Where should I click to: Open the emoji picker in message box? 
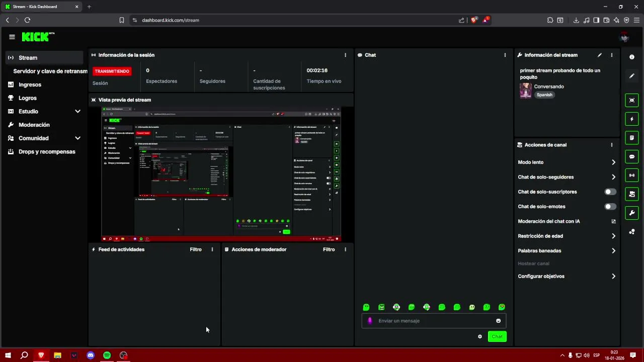pyautogui.click(x=499, y=321)
